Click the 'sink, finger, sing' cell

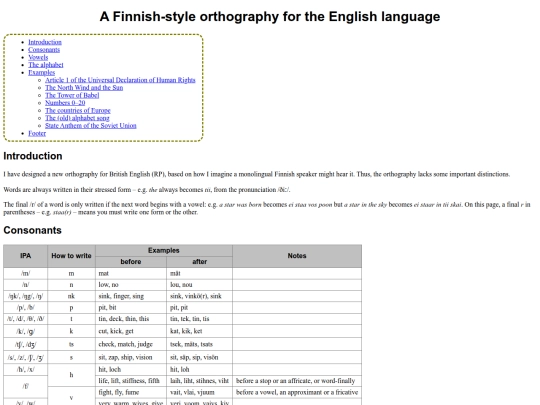click(131, 296)
